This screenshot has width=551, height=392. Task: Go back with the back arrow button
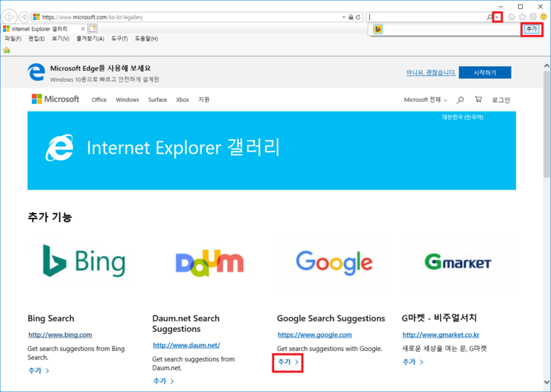coord(10,17)
